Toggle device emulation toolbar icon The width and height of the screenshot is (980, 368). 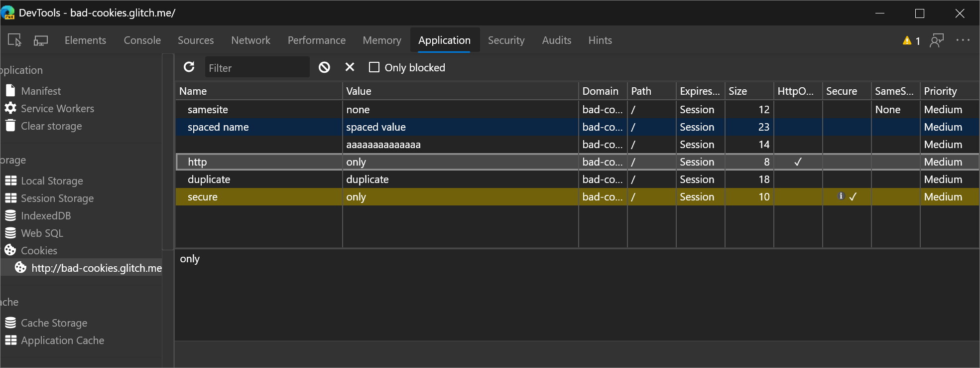[x=41, y=40]
